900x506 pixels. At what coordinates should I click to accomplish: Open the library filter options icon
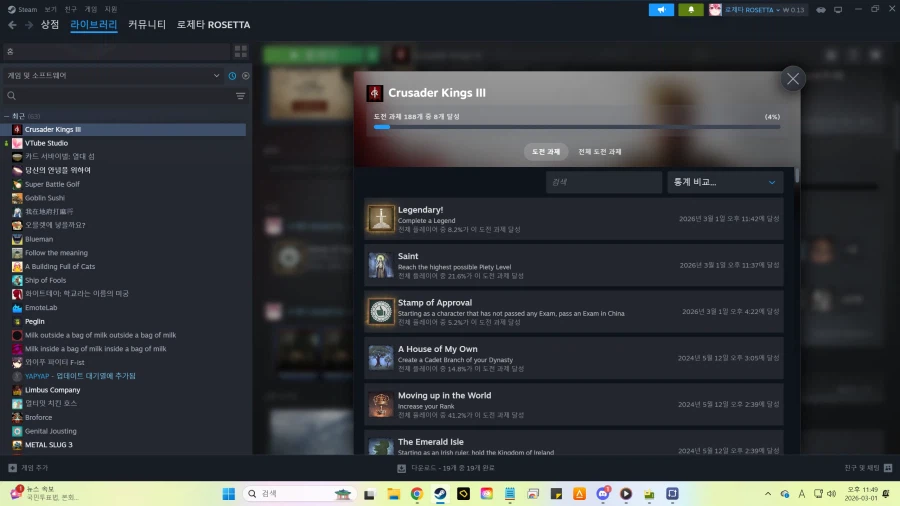coord(240,96)
